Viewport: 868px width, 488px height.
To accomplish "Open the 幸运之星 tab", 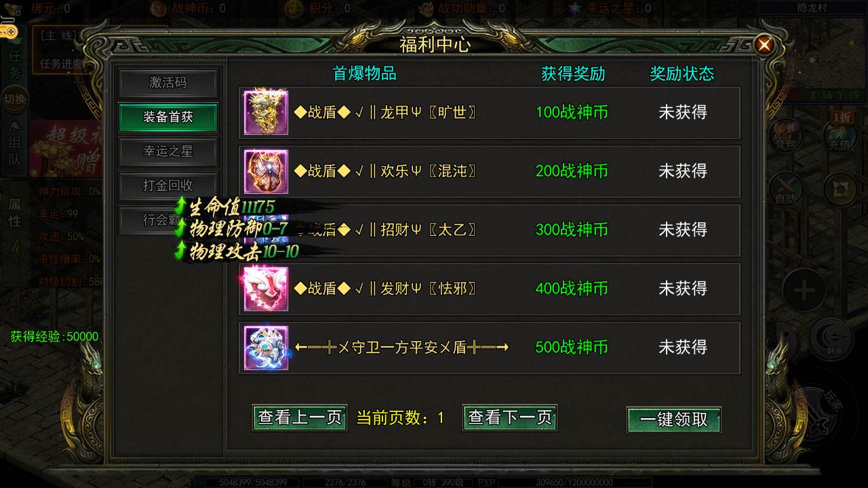I will click(x=168, y=152).
